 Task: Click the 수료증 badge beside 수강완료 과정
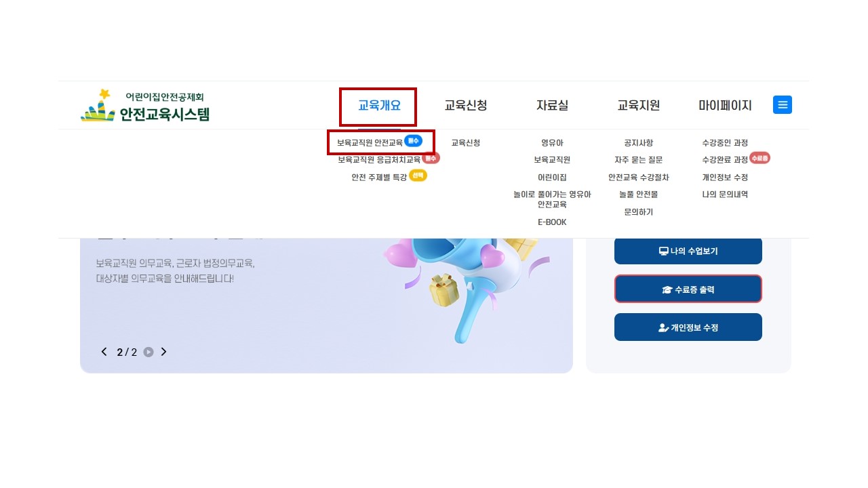point(760,158)
